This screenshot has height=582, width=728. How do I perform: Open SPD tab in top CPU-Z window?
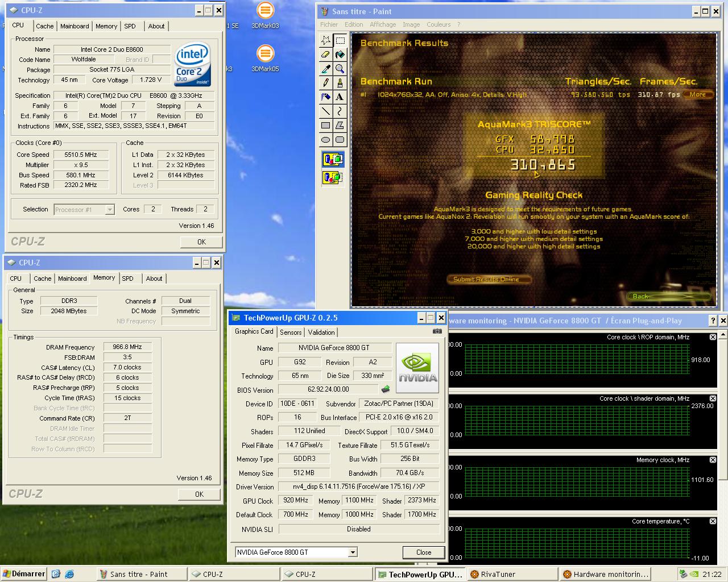pyautogui.click(x=130, y=26)
